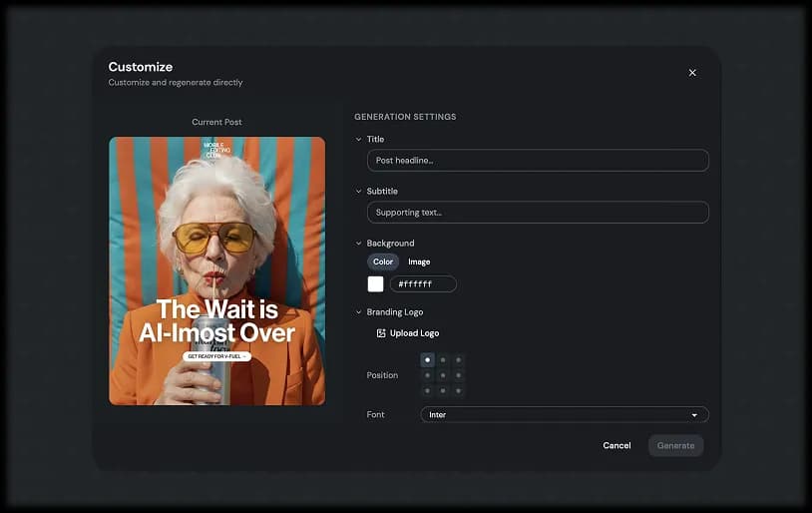812x513 pixels.
Task: Click the Upload Logo image icon
Action: click(381, 333)
